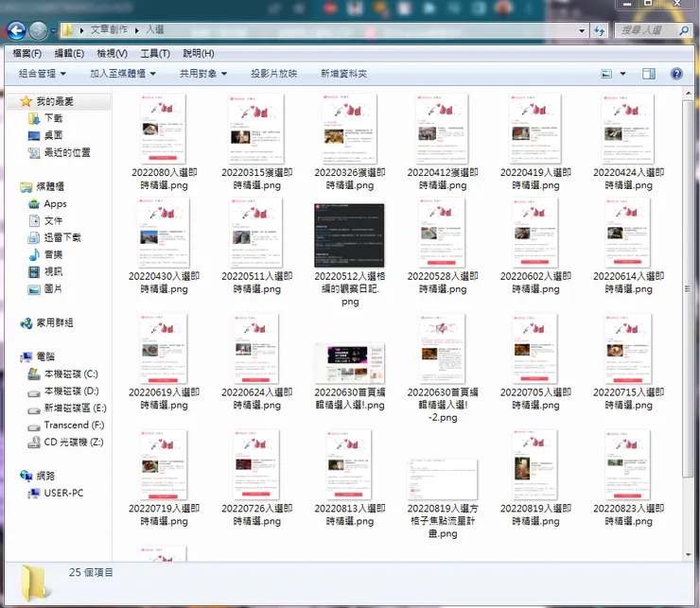Select file name 20220619入選即時精選.png
Viewport: 700px width, 608px height.
(x=164, y=399)
